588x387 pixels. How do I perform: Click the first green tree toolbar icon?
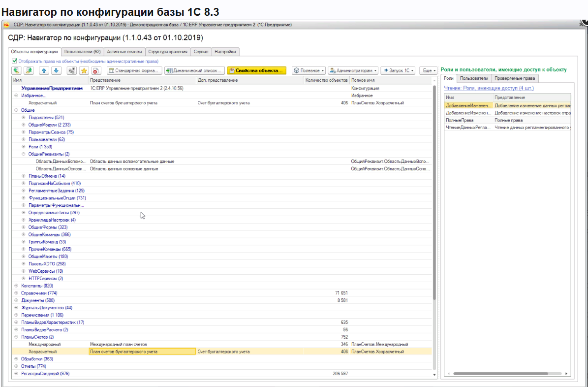coord(16,70)
